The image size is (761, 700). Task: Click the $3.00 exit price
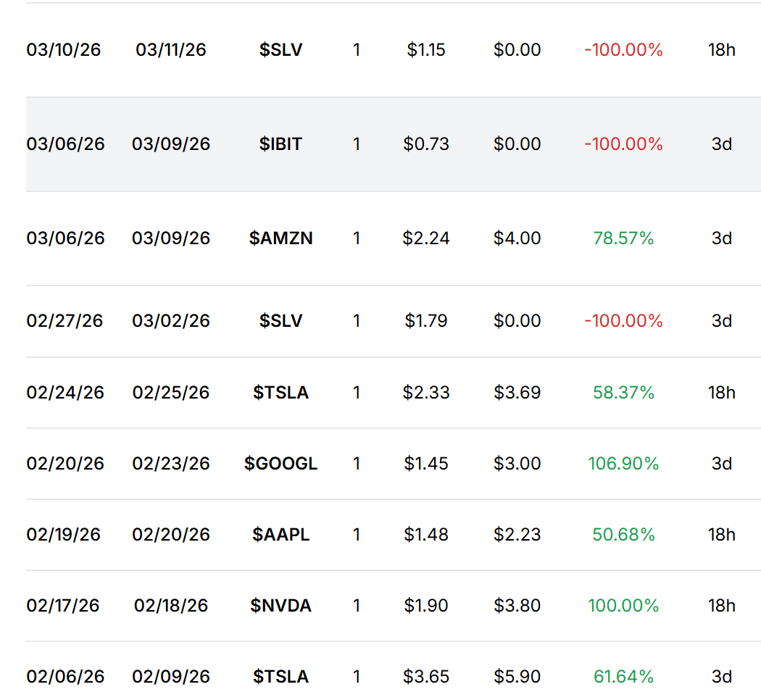[517, 463]
